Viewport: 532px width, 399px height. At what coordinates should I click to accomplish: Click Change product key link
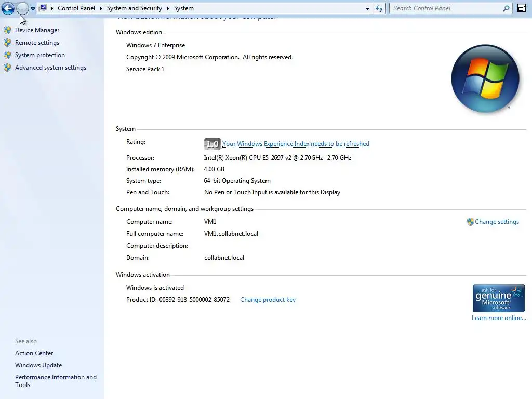click(268, 300)
